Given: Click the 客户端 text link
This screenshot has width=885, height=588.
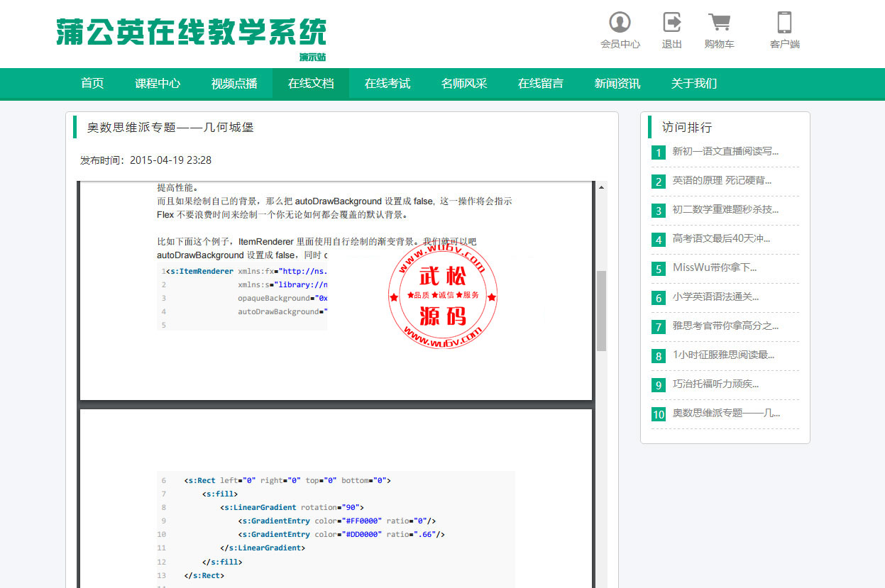Looking at the screenshot, I should click(x=784, y=44).
